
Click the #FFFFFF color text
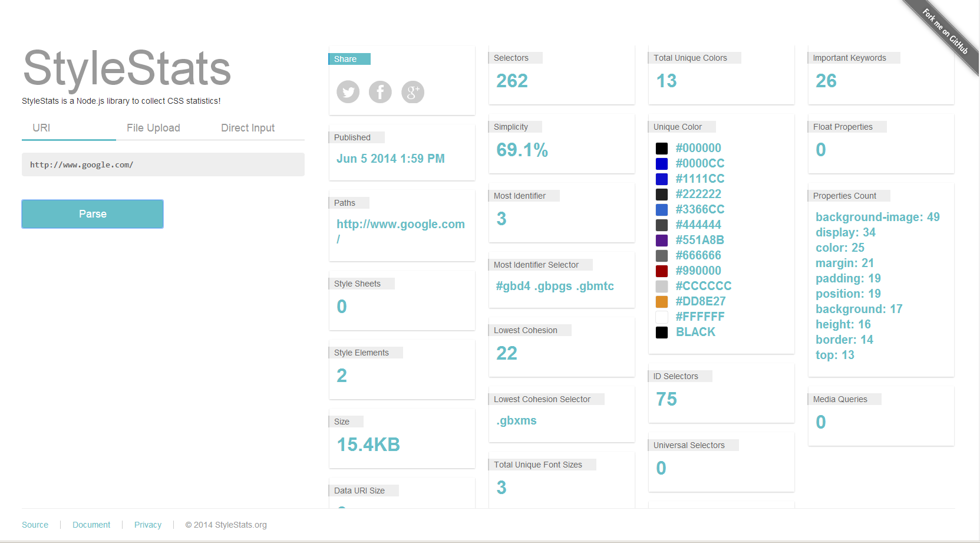[x=700, y=317]
